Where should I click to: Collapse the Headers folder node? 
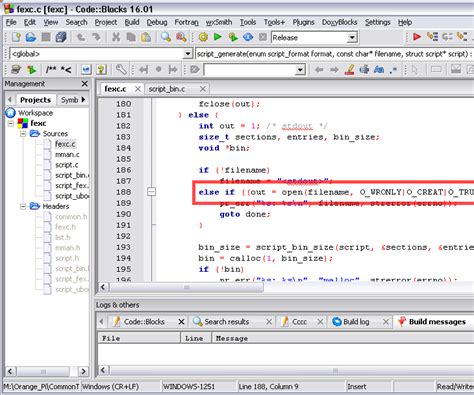point(23,206)
